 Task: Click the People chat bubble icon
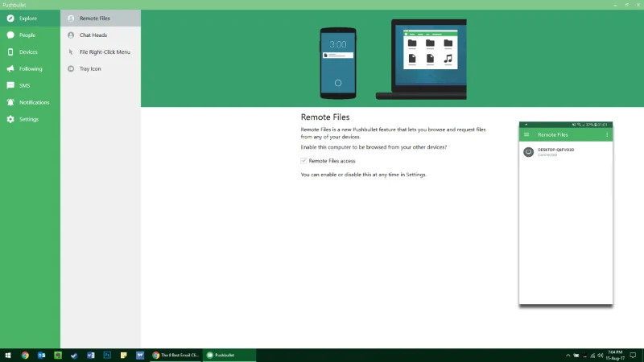point(10,35)
